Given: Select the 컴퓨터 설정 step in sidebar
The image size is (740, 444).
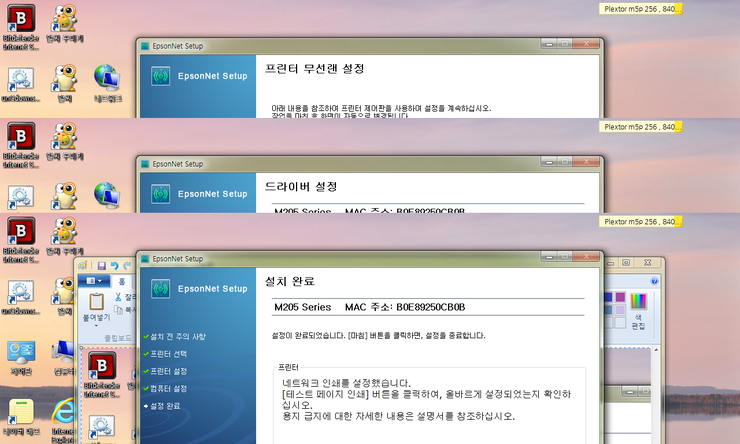Looking at the screenshot, I should (168, 388).
